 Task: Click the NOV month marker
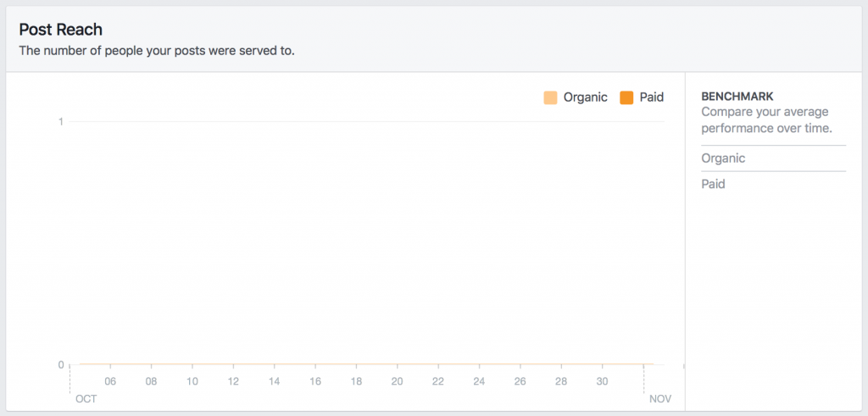pyautogui.click(x=660, y=399)
